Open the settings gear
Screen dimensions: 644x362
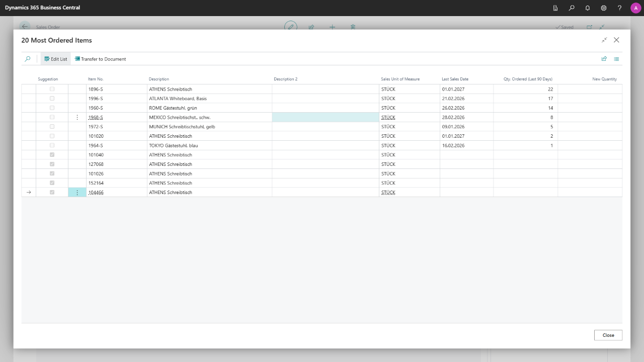point(604,8)
